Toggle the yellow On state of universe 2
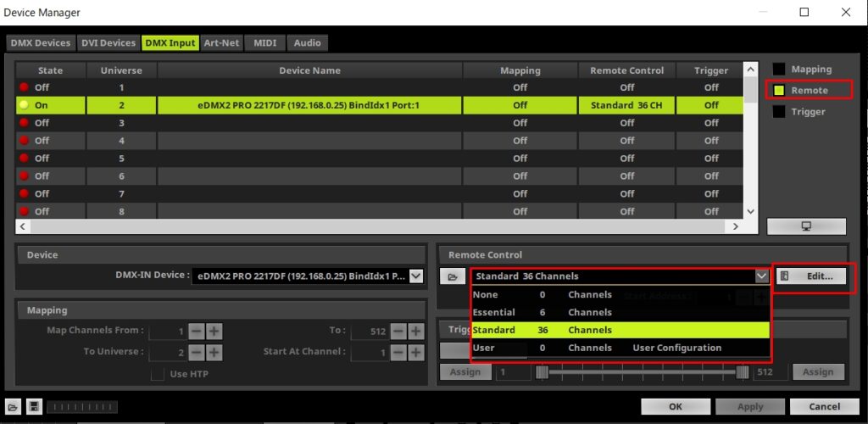This screenshot has height=424, width=868. [24, 105]
